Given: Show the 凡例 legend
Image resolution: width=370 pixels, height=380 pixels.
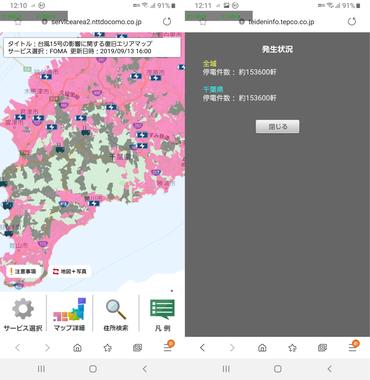Looking at the screenshot, I should point(162,314).
